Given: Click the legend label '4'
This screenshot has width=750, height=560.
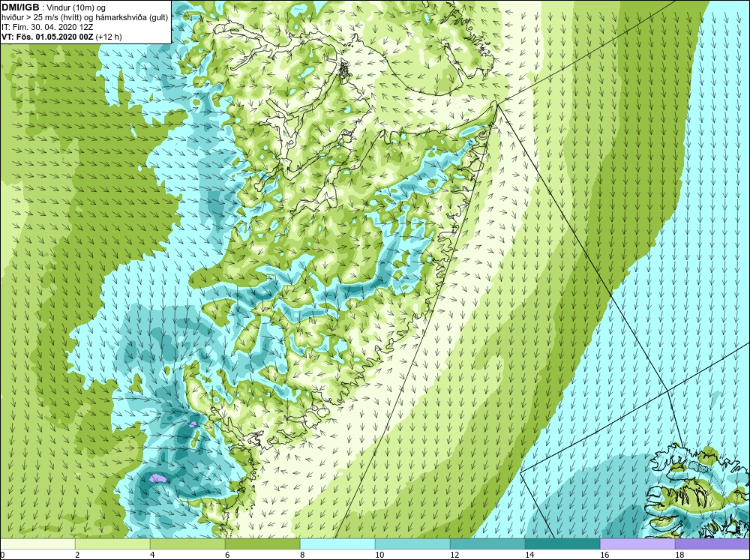Looking at the screenshot, I should click(152, 555).
